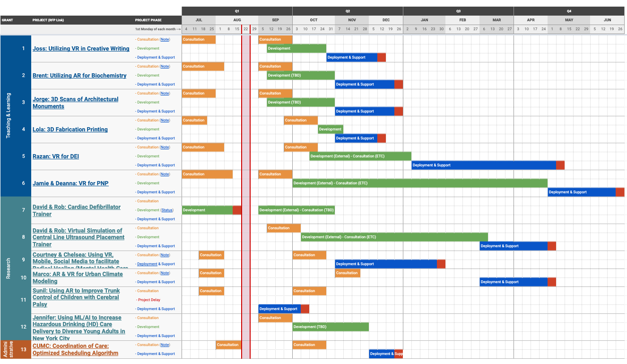This screenshot has height=364, width=627.
Task: Click Marco's November Consultation bar
Action: [x=347, y=273]
